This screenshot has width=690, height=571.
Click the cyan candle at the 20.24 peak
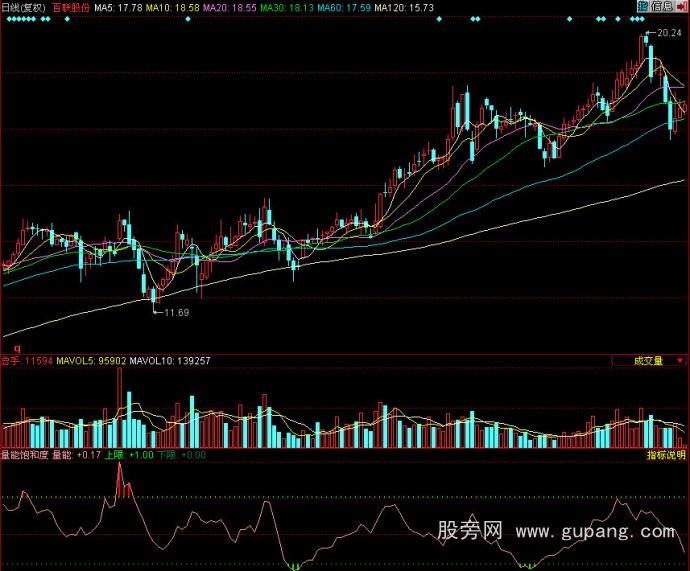[646, 39]
